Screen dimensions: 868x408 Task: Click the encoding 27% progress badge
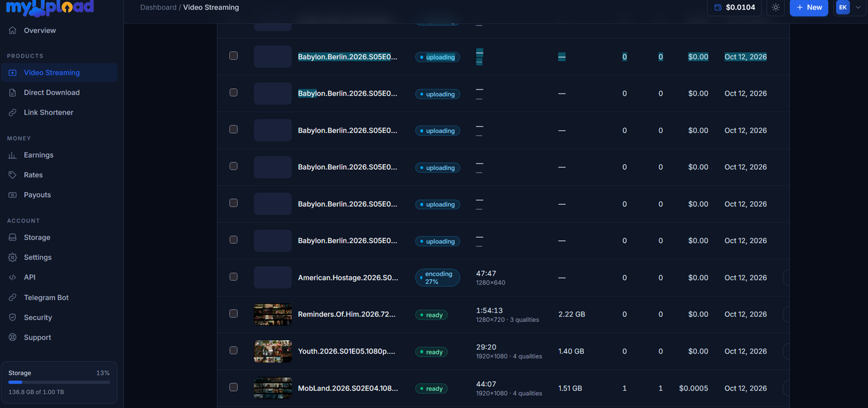coord(437,278)
